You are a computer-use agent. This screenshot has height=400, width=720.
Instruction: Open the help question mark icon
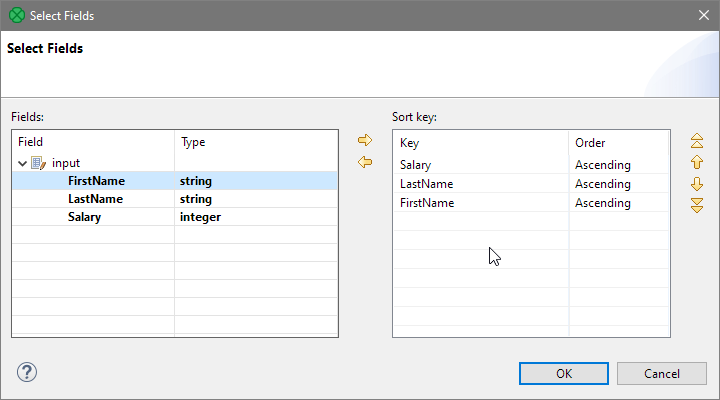pos(27,373)
